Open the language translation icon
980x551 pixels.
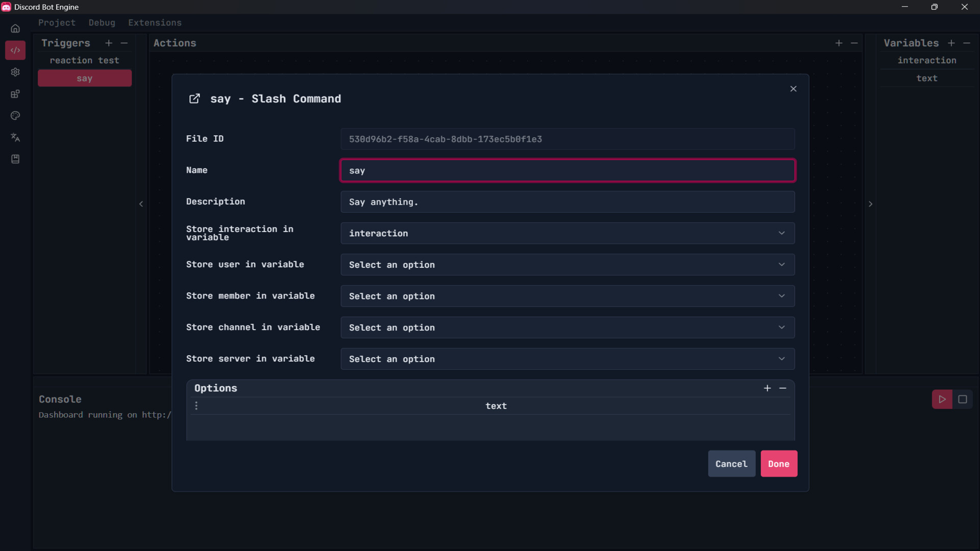[x=15, y=137]
